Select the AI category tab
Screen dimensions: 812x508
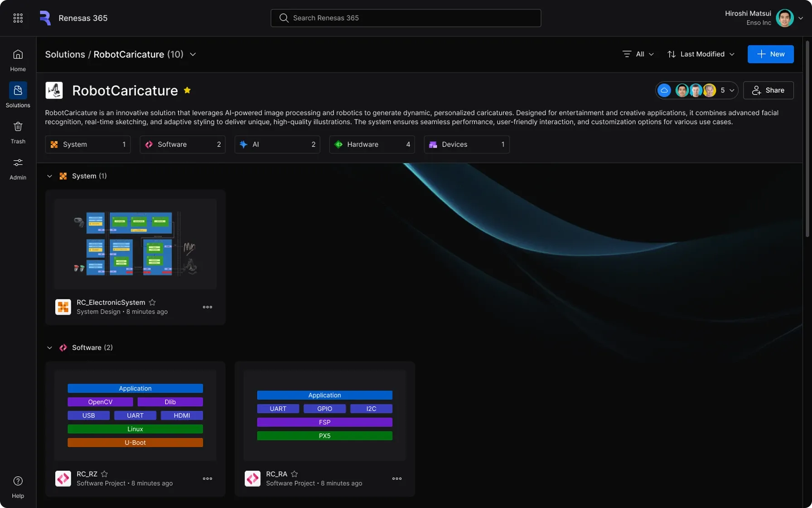click(277, 144)
